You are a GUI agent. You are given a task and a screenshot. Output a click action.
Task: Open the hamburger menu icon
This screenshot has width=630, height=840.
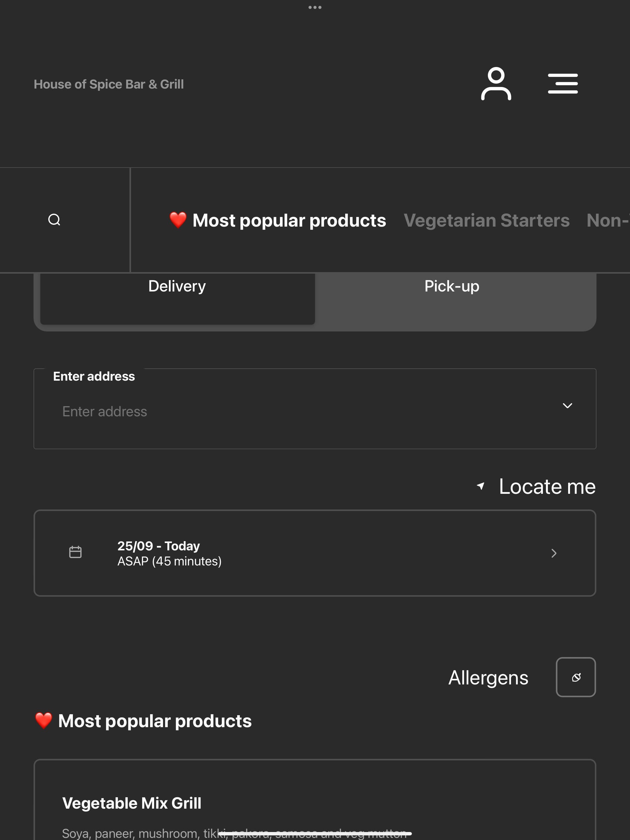coord(563,84)
